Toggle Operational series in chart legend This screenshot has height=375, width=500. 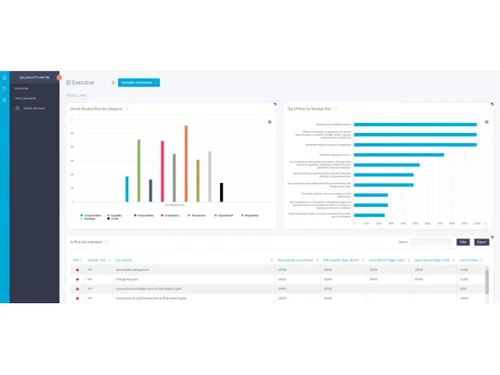point(224,215)
